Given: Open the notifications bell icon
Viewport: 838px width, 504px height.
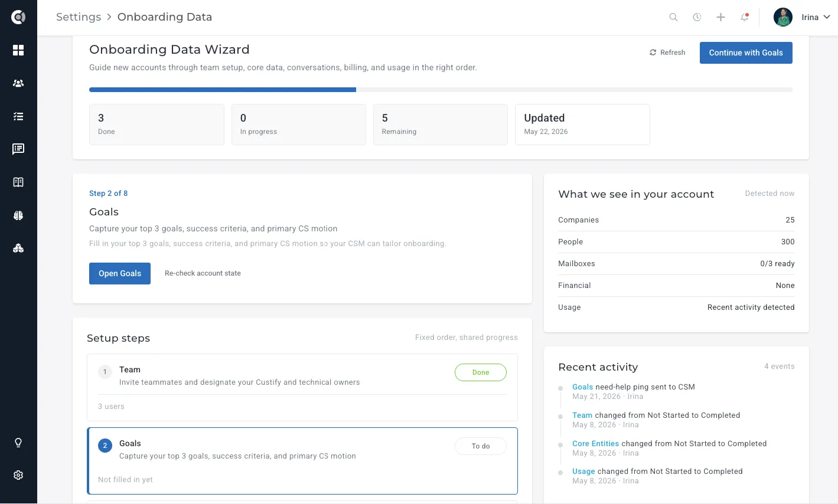Looking at the screenshot, I should (744, 17).
